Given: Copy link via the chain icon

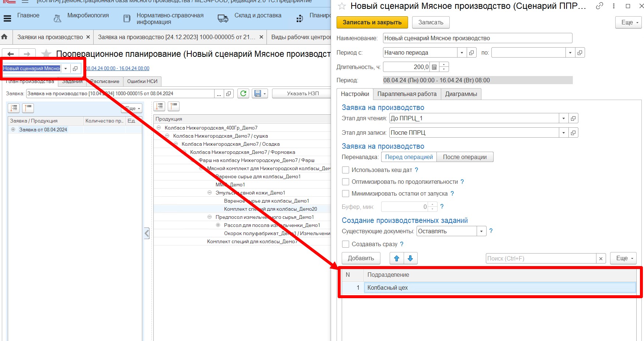Looking at the screenshot, I should tap(599, 6).
